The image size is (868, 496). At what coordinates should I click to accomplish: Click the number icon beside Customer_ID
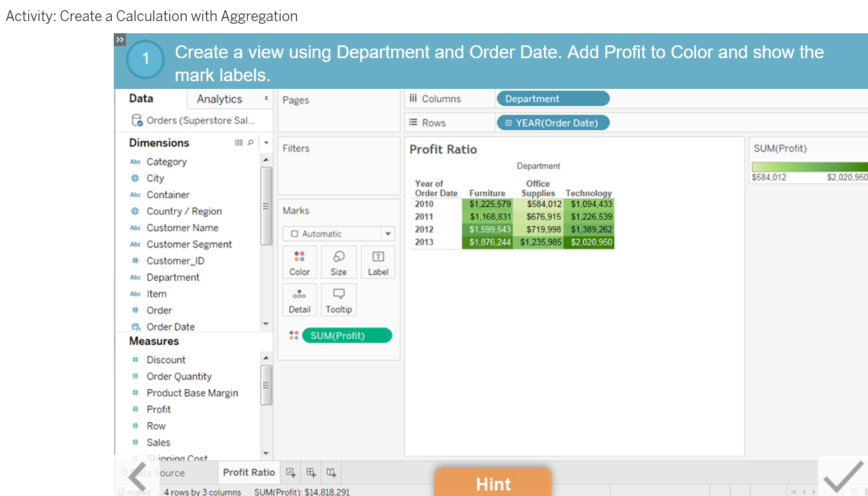pyautogui.click(x=135, y=261)
